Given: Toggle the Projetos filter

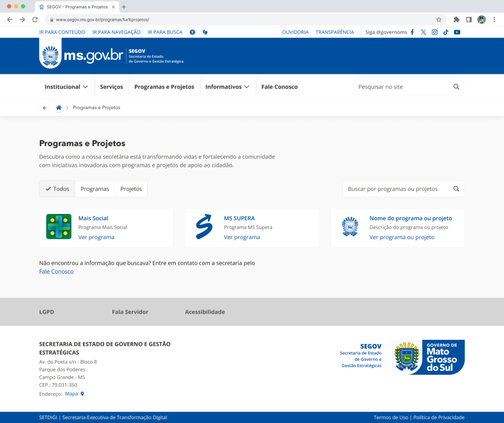Looking at the screenshot, I should click(131, 188).
